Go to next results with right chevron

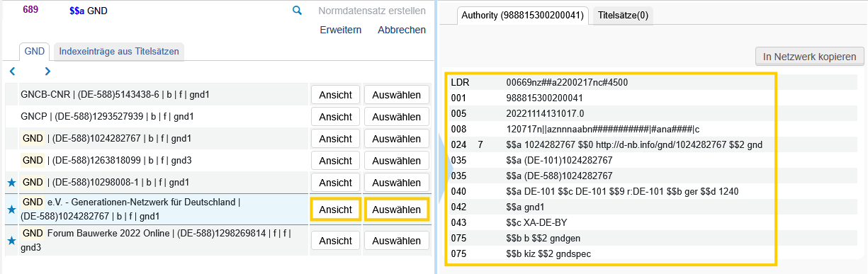[47, 71]
